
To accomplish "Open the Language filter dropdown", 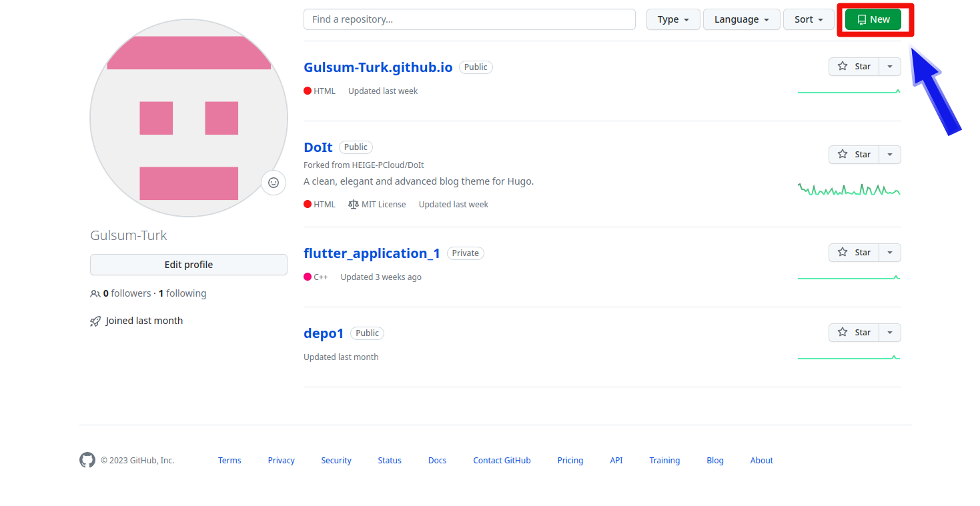I will (742, 19).
